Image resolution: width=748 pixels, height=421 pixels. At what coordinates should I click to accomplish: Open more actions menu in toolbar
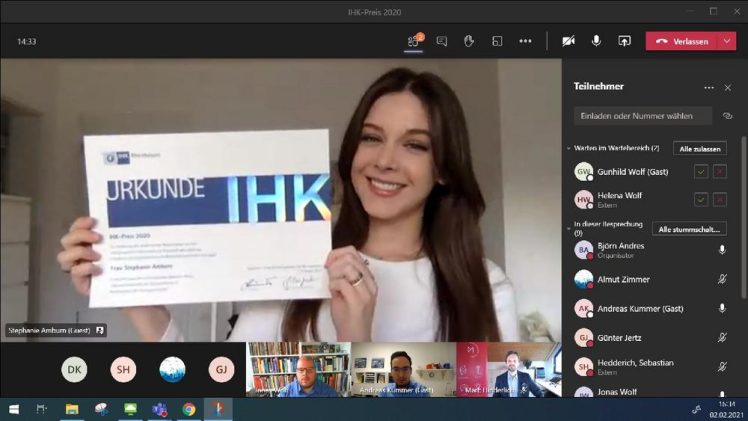525,41
